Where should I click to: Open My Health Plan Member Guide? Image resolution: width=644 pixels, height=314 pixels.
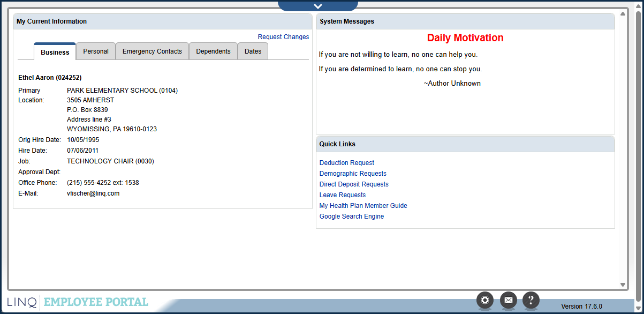(x=363, y=206)
